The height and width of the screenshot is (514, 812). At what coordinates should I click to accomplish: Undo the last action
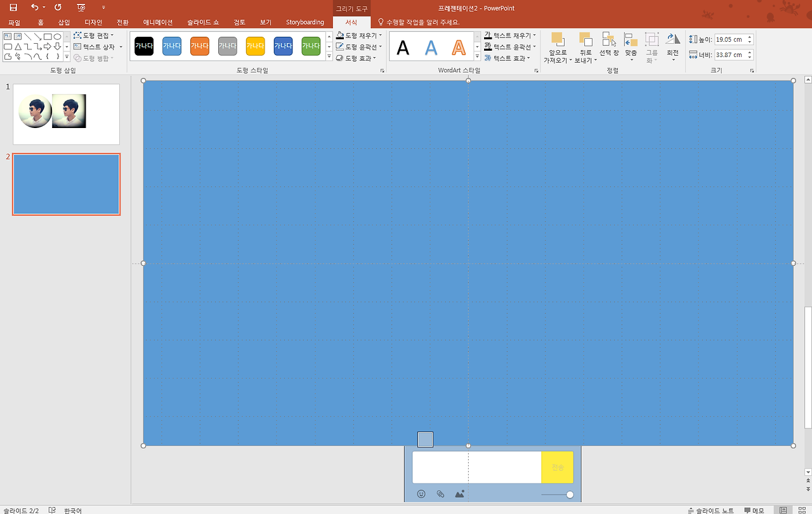click(x=34, y=8)
